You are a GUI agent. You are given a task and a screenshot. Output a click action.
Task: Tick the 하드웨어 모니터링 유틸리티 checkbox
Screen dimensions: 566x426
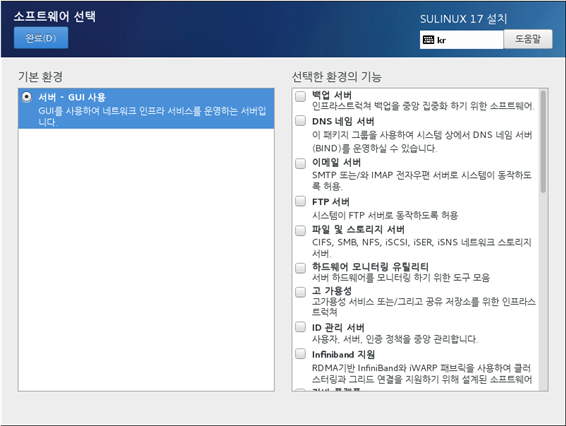pyautogui.click(x=300, y=268)
